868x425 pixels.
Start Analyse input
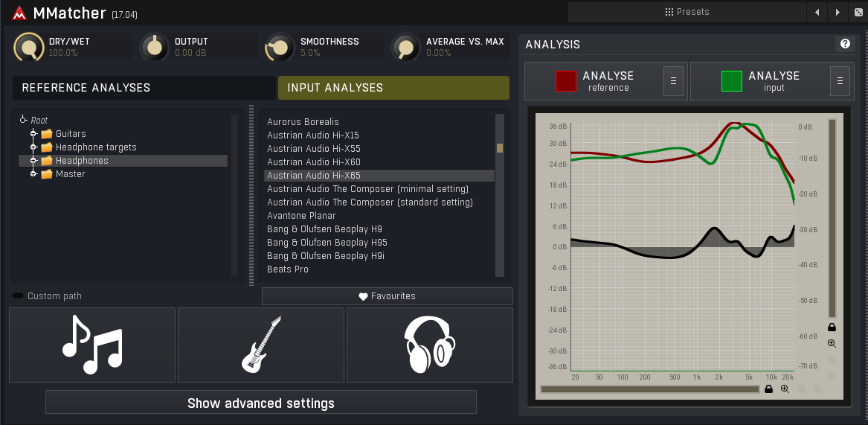772,81
